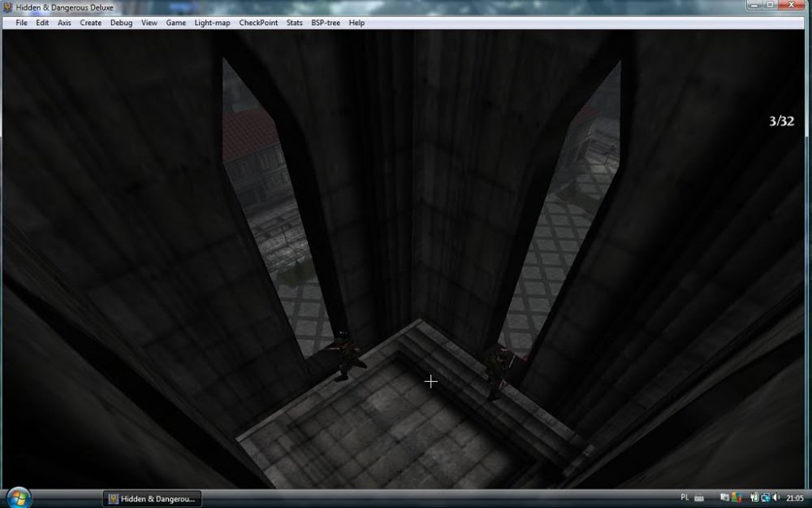Open the Help menu
This screenshot has width=812, height=508.
pos(356,23)
